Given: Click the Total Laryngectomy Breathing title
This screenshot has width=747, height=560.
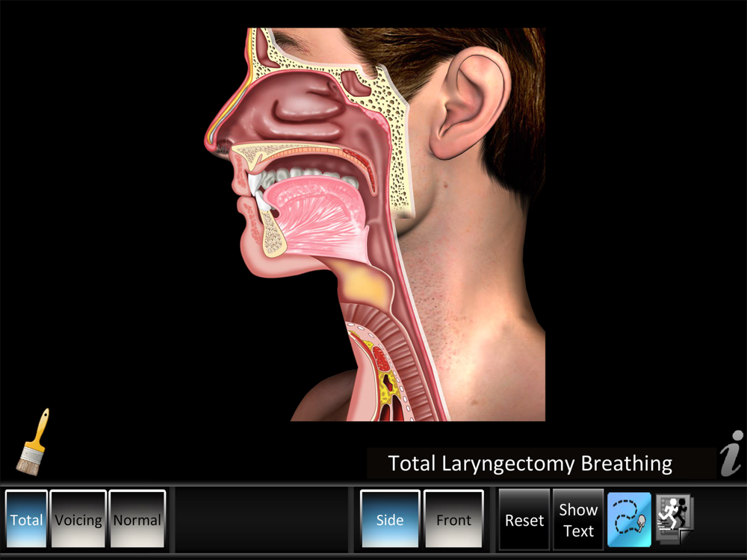Looking at the screenshot, I should [x=530, y=464].
